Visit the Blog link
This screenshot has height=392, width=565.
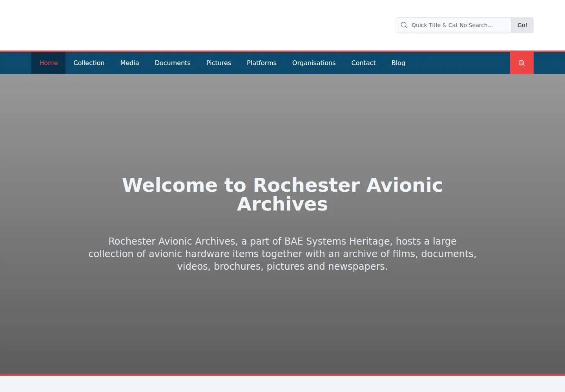(x=398, y=63)
